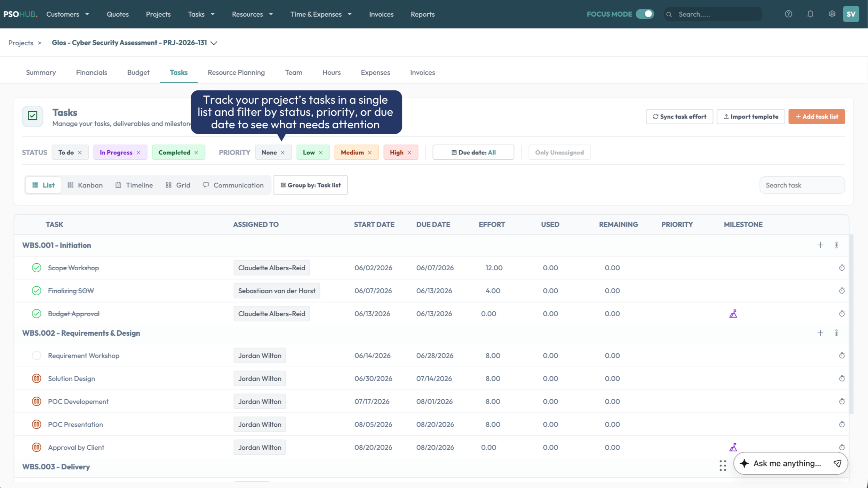Viewport: 868px width, 488px height.
Task: Switch to the Financials tab
Action: click(x=91, y=72)
